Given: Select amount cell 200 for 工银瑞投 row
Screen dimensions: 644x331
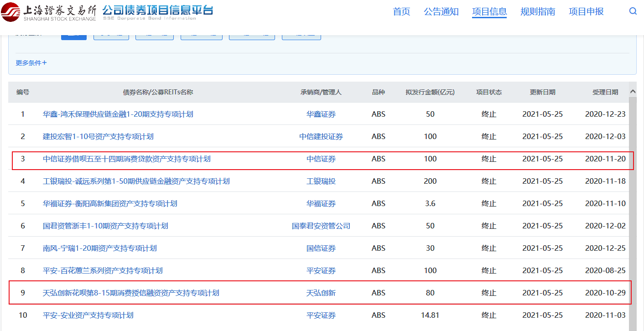Looking at the screenshot, I should [430, 181].
